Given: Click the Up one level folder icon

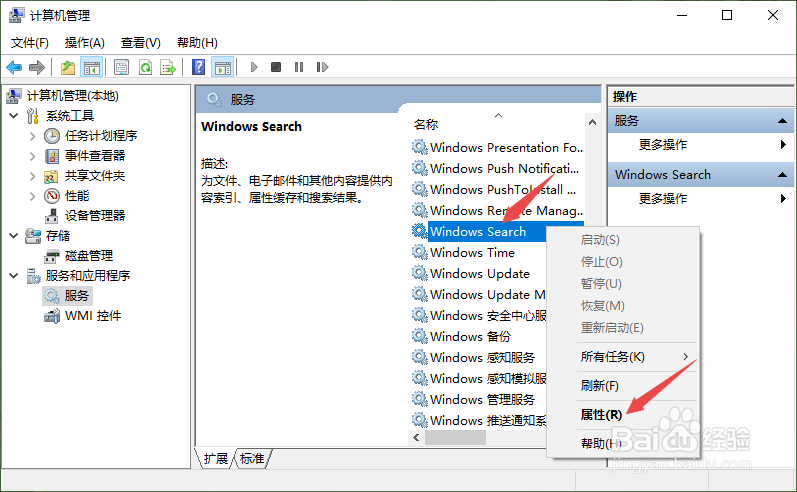Looking at the screenshot, I should click(68, 67).
